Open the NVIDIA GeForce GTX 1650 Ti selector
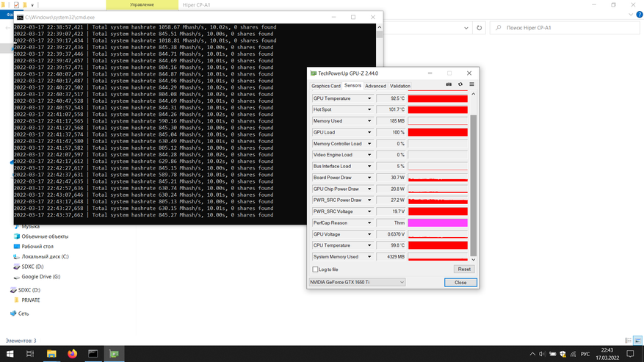The width and height of the screenshot is (644, 362). click(356, 282)
